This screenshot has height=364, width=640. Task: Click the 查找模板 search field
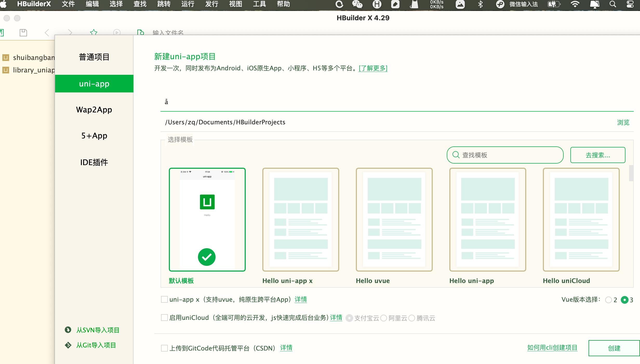click(x=505, y=155)
